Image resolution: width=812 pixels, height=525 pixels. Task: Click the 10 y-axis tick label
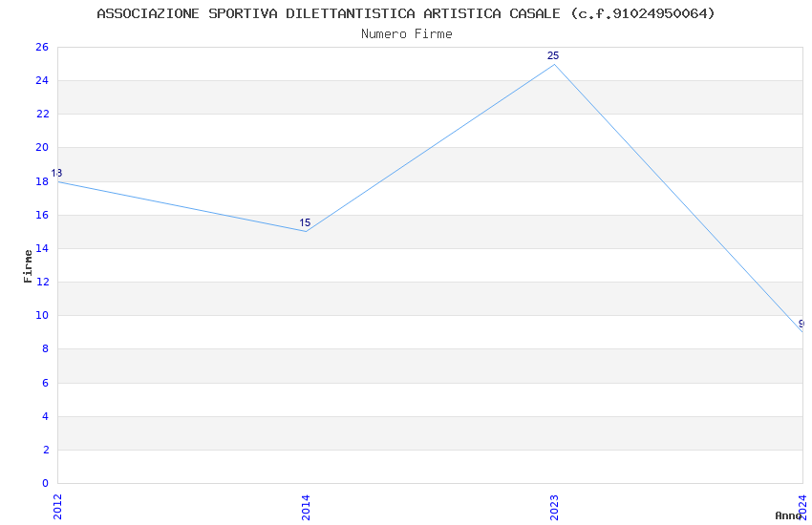point(42,316)
